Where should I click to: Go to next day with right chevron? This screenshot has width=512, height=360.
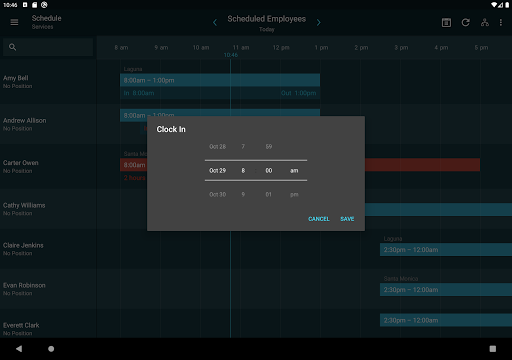tap(319, 22)
